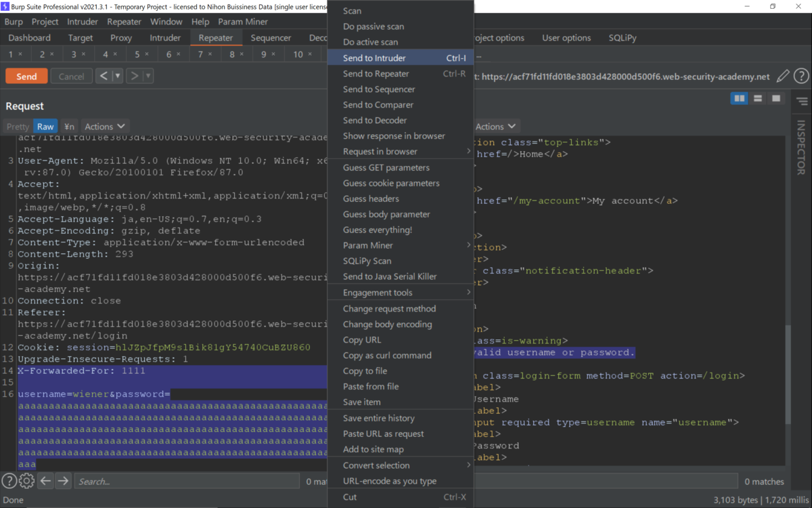Screen dimensions: 812x508
Task: Click the Cancel button
Action: click(71, 77)
